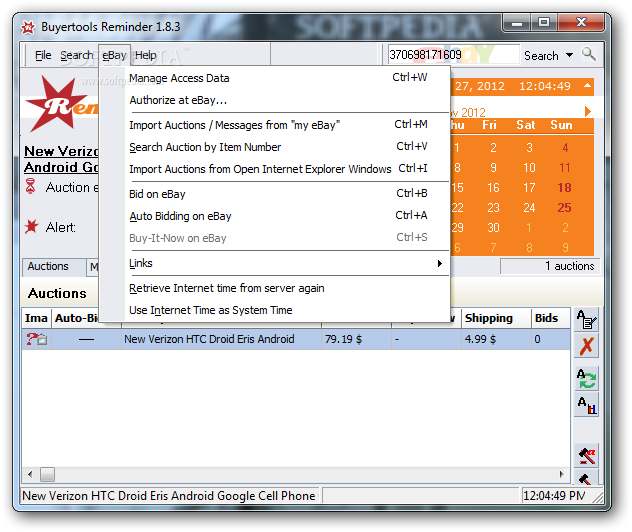Click the 79.19 $ price cell
This screenshot has height=532, width=632.
356,339
